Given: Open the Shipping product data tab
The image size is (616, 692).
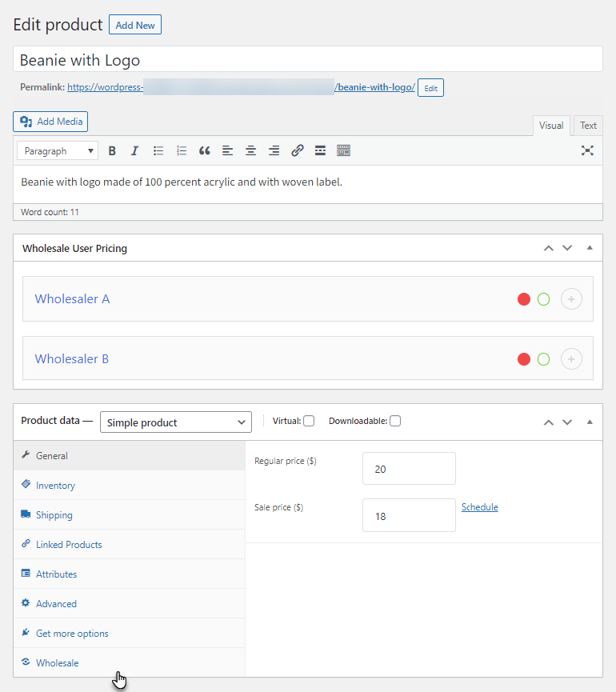Looking at the screenshot, I should pos(130,514).
